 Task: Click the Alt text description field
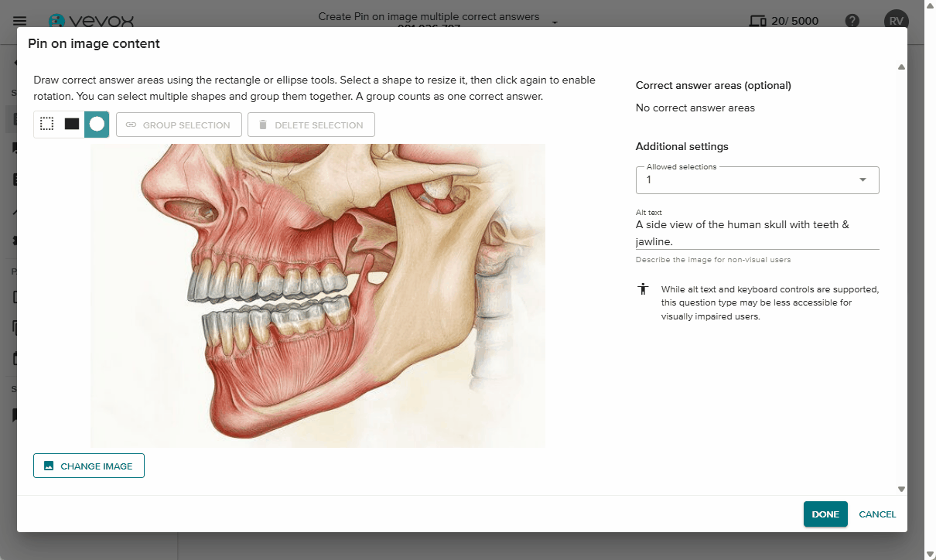(757, 234)
